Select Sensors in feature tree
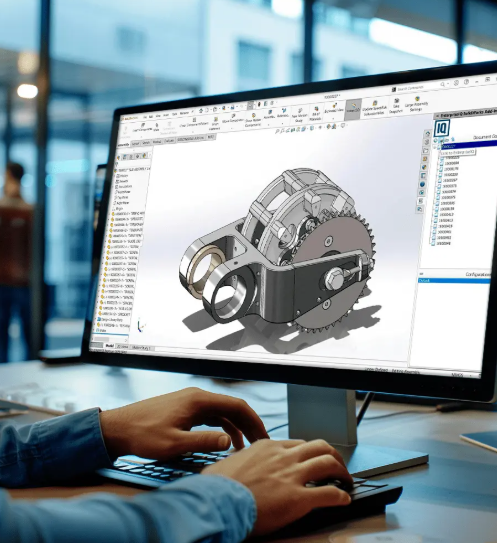The image size is (497, 543). [x=122, y=181]
